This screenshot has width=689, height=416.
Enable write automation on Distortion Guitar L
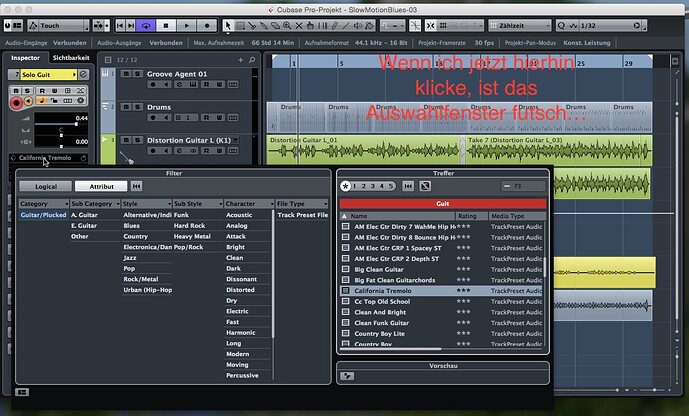(x=219, y=151)
